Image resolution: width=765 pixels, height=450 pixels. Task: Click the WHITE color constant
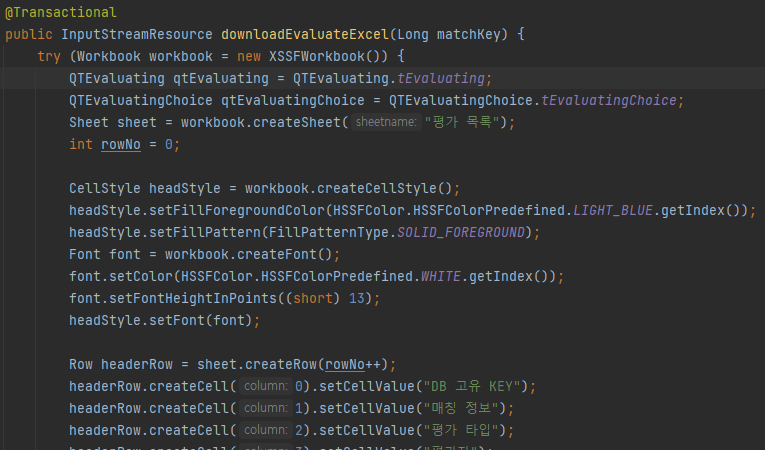(441, 276)
